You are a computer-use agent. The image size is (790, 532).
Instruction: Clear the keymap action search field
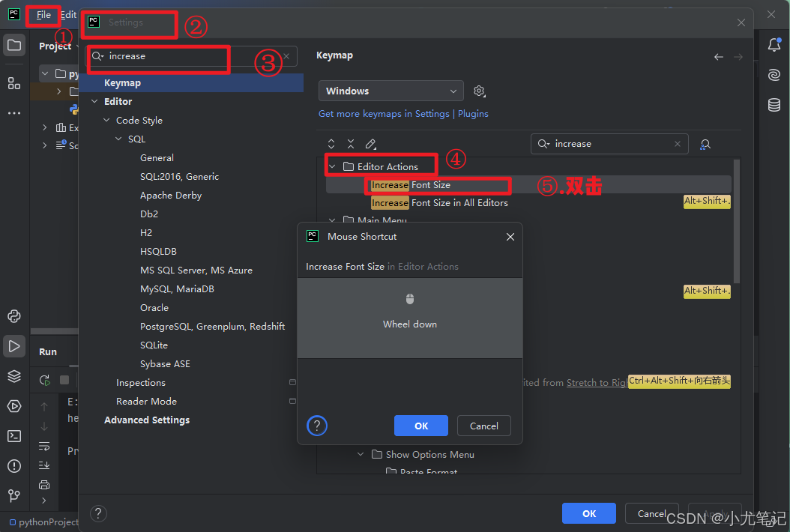coord(678,144)
